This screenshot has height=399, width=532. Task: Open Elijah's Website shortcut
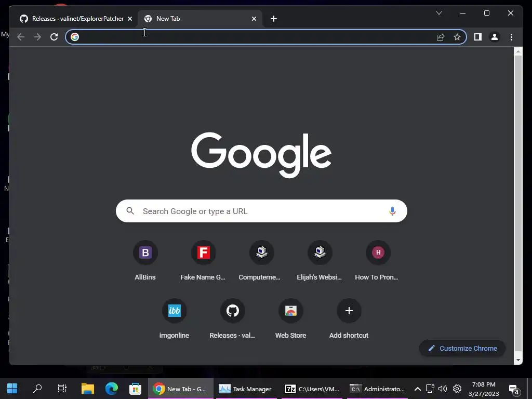point(320,261)
